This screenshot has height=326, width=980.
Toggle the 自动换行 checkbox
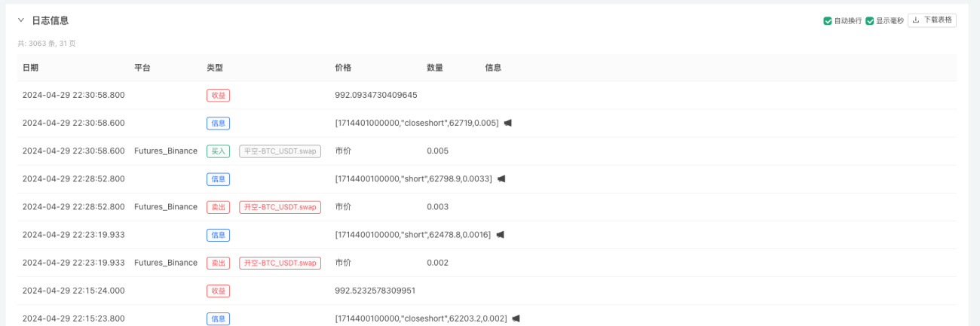[x=828, y=21]
